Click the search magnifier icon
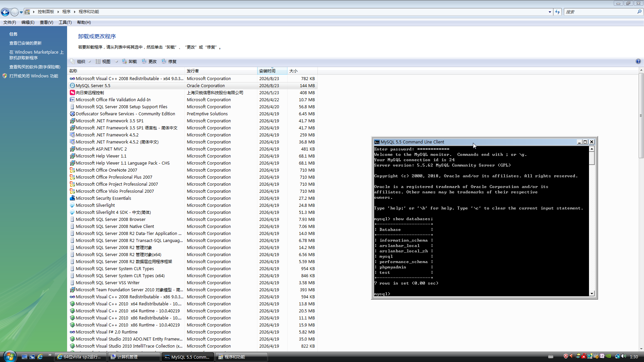 (x=639, y=12)
